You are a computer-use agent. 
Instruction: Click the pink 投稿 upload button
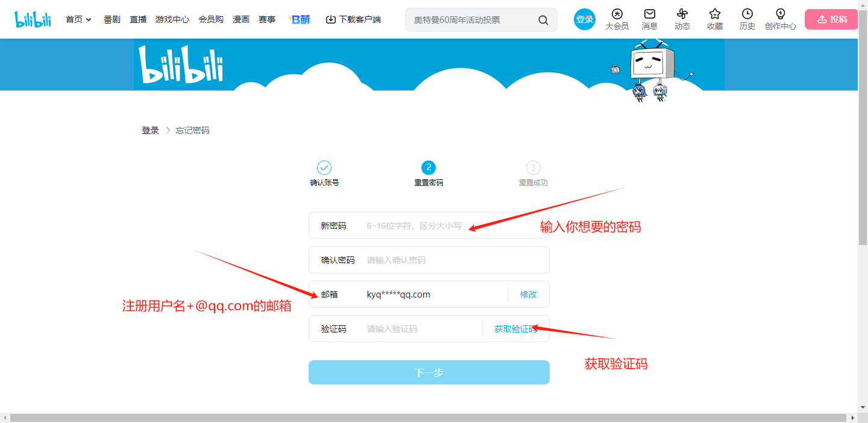[x=831, y=19]
